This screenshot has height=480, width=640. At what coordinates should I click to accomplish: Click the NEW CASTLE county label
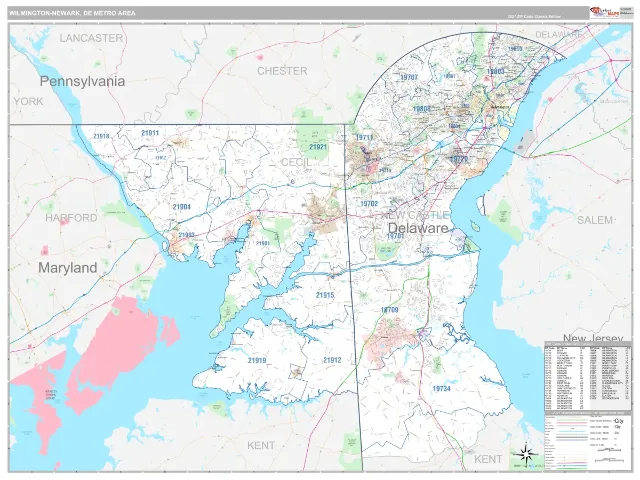(415, 215)
